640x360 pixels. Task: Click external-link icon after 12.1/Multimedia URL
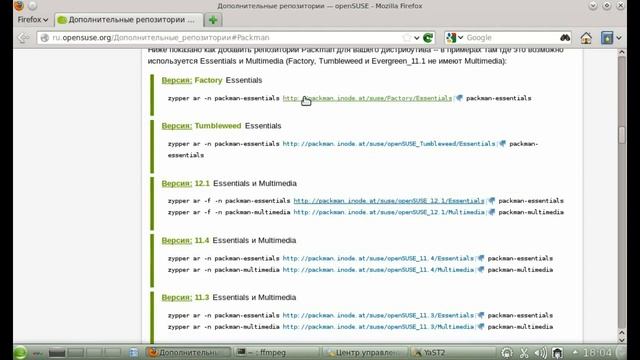491,212
